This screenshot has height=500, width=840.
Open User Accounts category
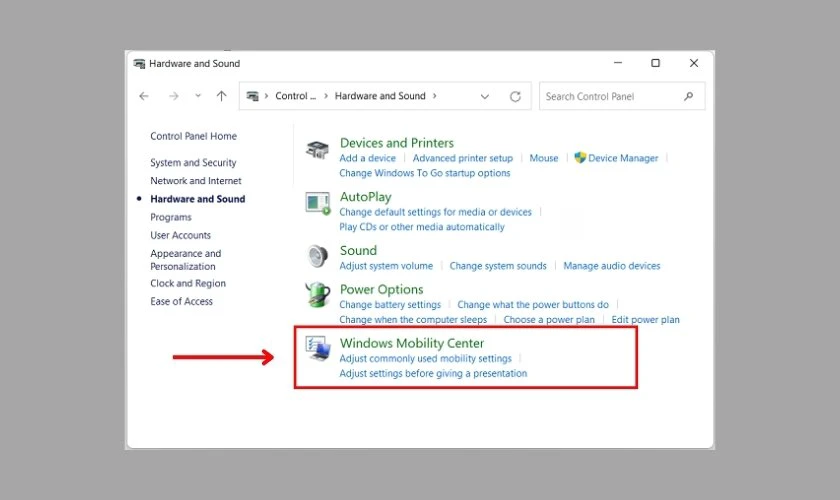pyautogui.click(x=181, y=235)
